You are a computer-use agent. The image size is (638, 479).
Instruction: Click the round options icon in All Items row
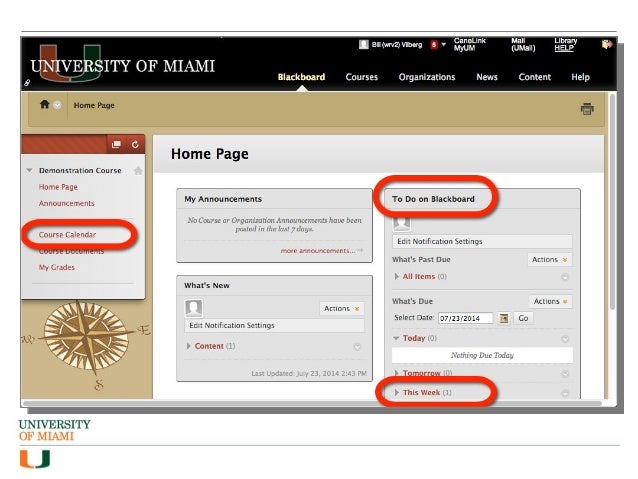pyautogui.click(x=565, y=277)
